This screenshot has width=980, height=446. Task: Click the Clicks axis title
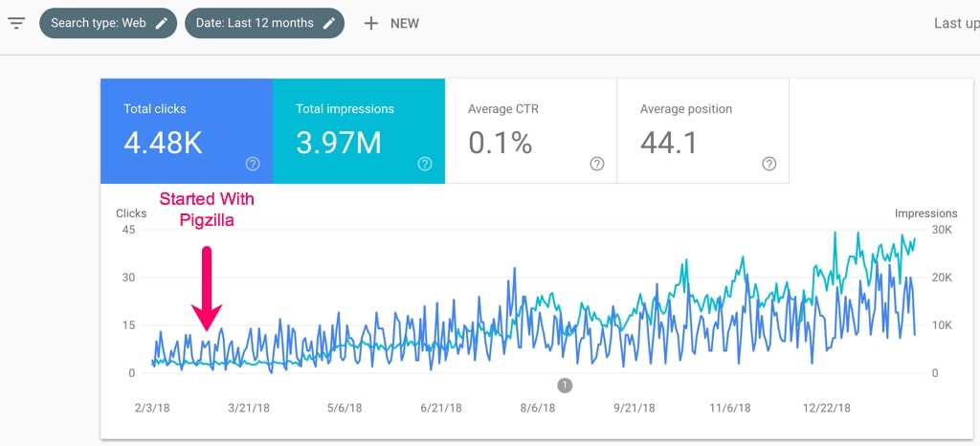(x=131, y=213)
